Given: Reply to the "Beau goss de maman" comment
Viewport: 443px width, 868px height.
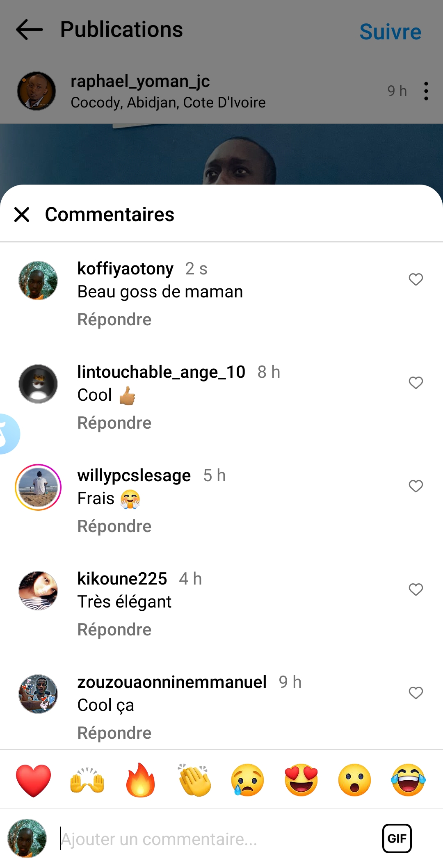Looking at the screenshot, I should (114, 320).
